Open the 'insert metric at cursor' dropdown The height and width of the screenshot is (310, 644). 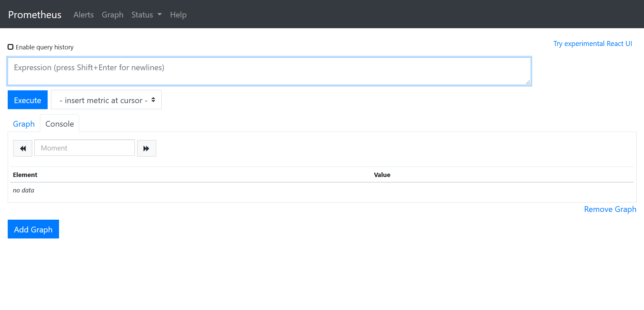click(106, 100)
